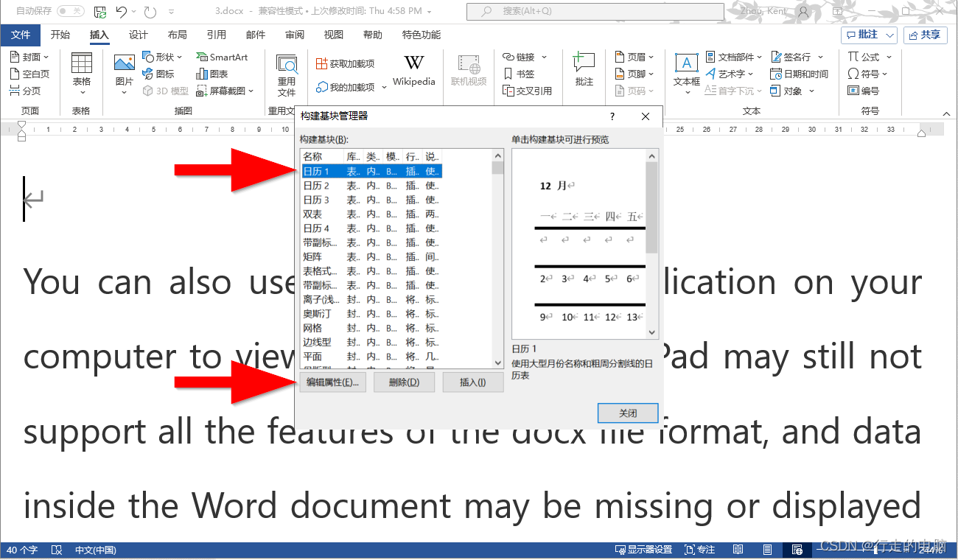Click the search box 搜索(Alt+Q)
This screenshot has height=560, width=958.
(x=595, y=11)
